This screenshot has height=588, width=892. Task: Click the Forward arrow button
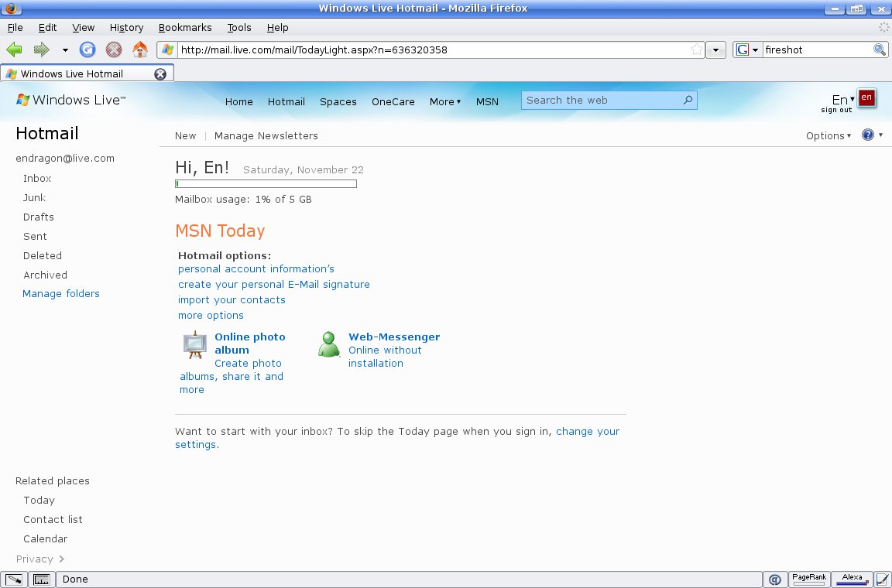point(42,50)
